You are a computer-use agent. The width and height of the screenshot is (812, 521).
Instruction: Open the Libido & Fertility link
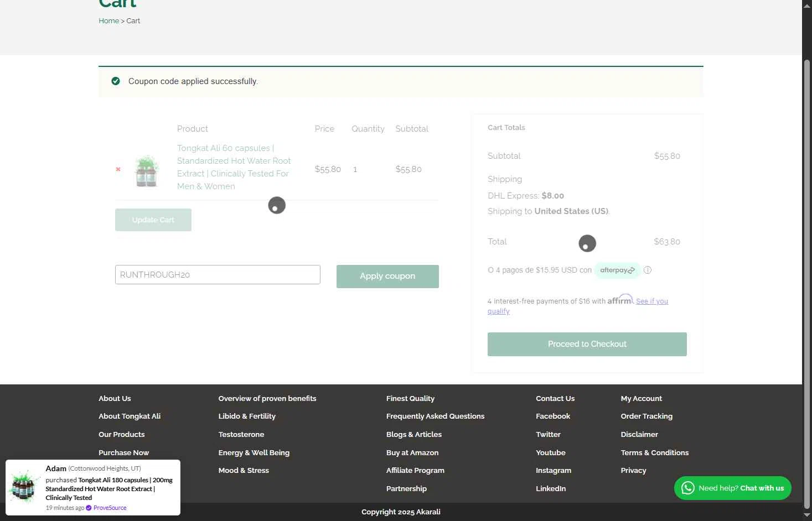pos(247,416)
